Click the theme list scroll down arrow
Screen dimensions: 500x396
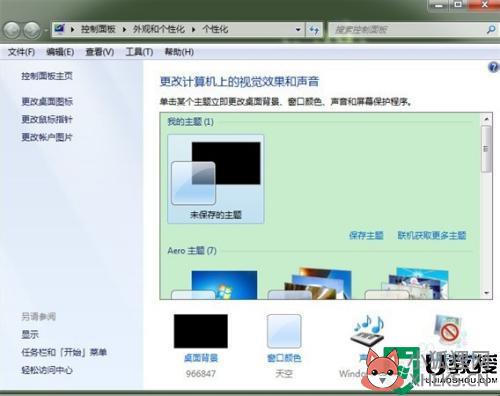pyautogui.click(x=486, y=293)
